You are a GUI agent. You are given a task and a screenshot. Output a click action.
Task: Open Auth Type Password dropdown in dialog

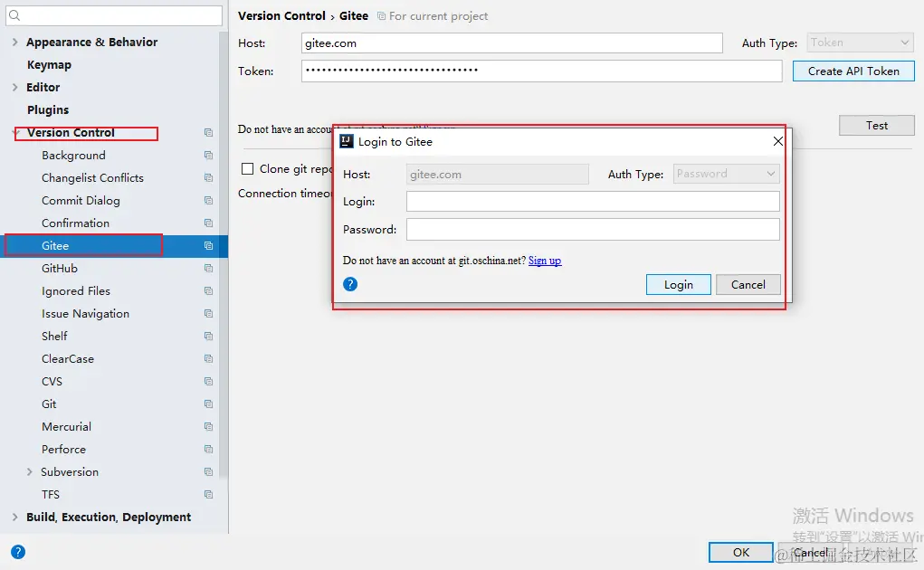[726, 174]
